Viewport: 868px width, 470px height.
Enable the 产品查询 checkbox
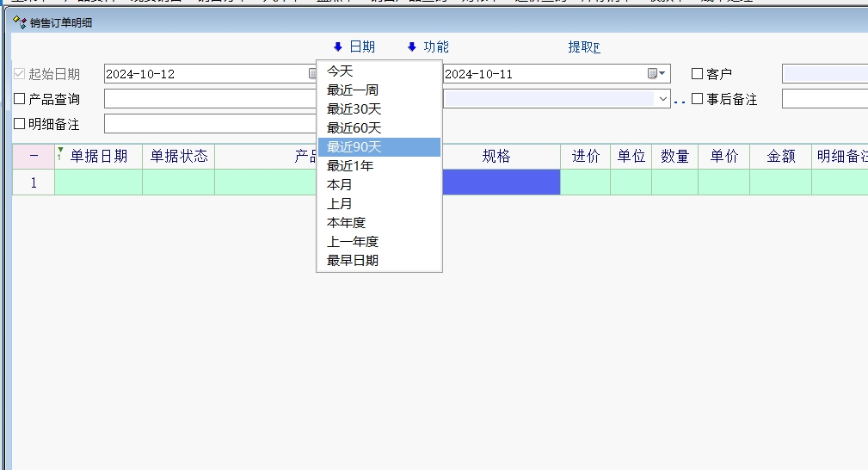click(20, 99)
